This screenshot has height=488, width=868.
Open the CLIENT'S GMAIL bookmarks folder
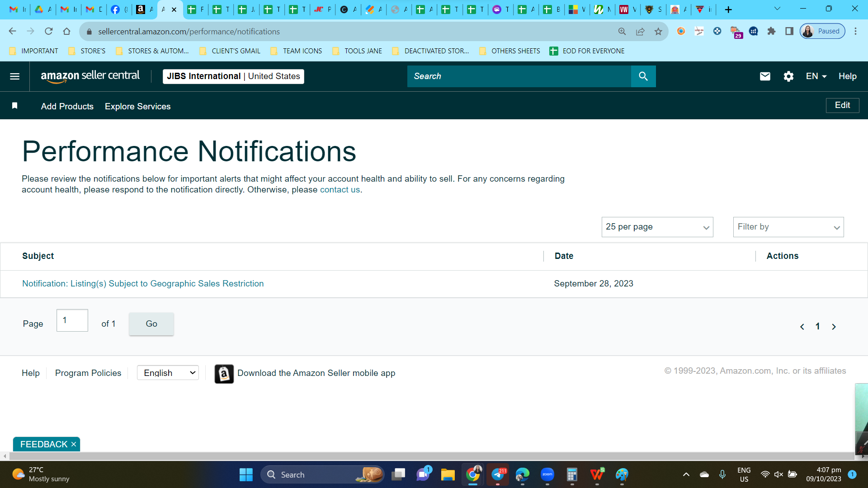[230, 51]
